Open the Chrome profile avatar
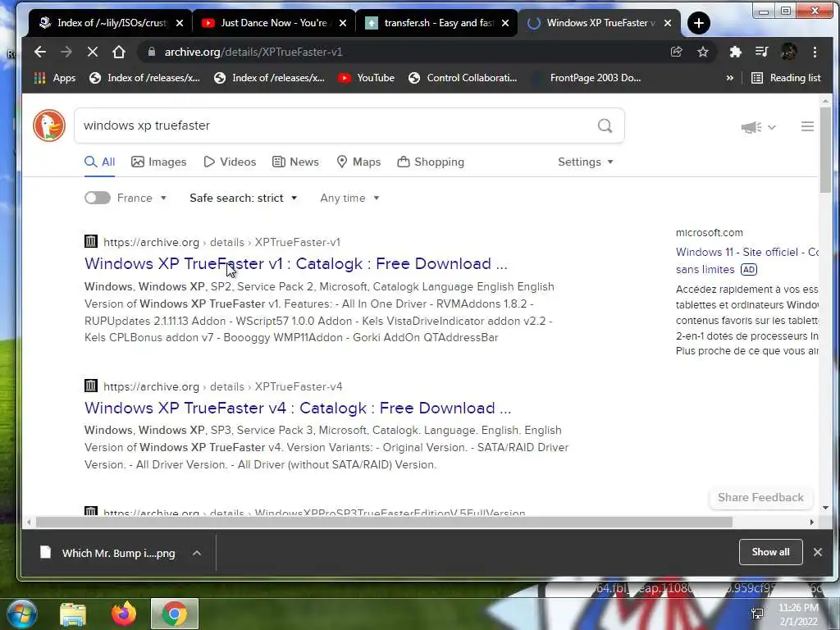Image resolution: width=840 pixels, height=630 pixels. click(788, 52)
